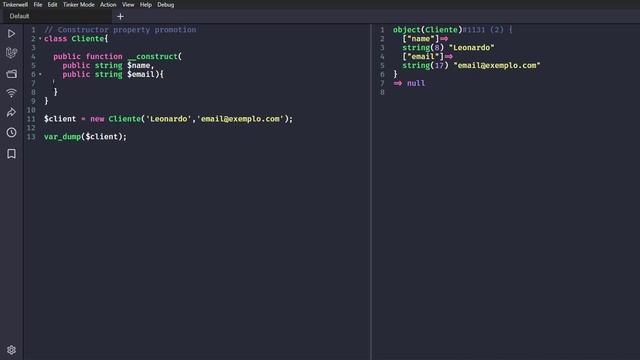The width and height of the screenshot is (640, 360).
Task: Click output line number 8
Action: (x=382, y=92)
